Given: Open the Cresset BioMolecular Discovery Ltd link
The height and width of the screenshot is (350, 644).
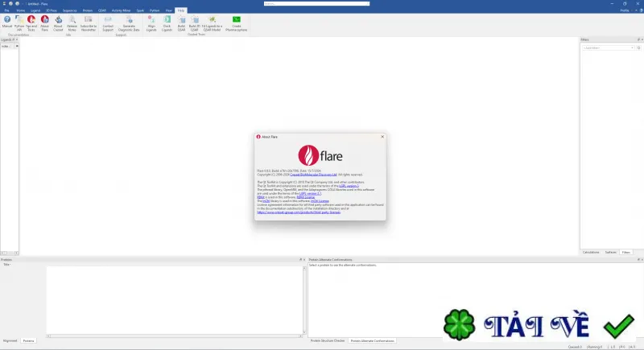Looking at the screenshot, I should tap(313, 175).
